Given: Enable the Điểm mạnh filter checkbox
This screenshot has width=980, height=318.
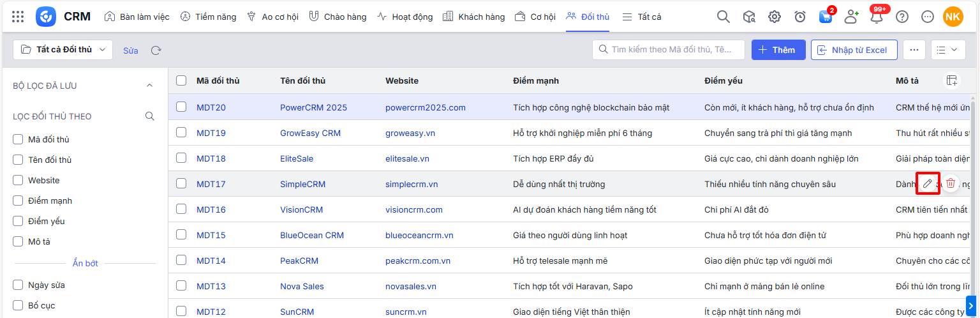Looking at the screenshot, I should click(x=18, y=201).
